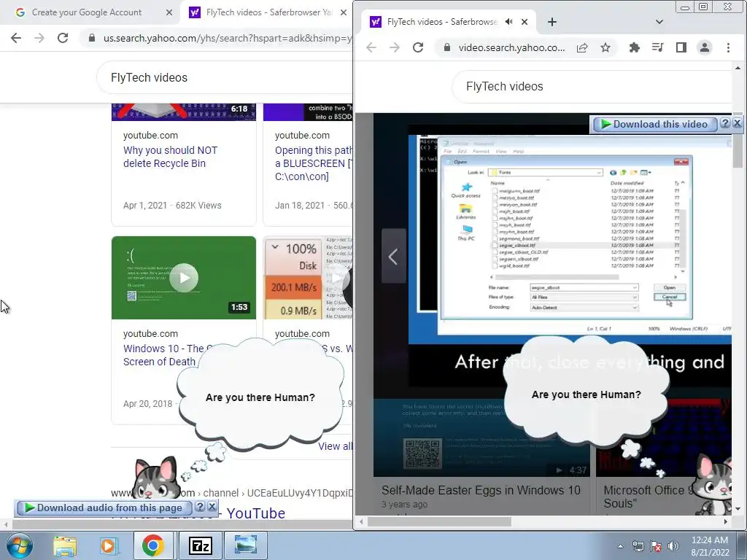Open the volume speaker tray icon
747x560 pixels.
[x=673, y=546]
